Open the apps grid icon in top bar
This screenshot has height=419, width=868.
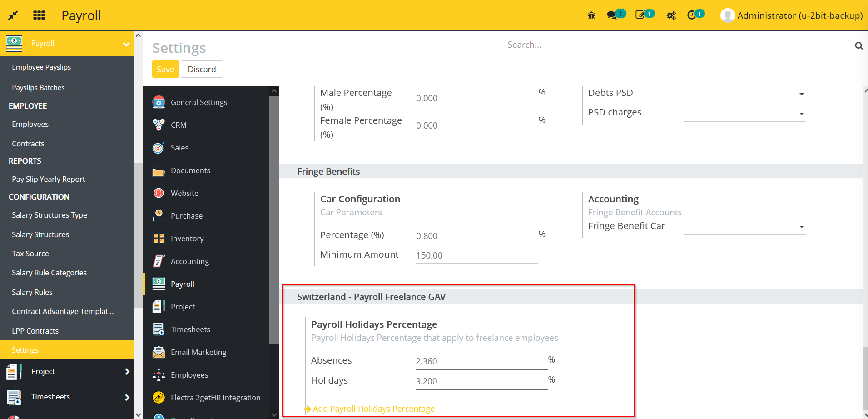click(x=39, y=15)
